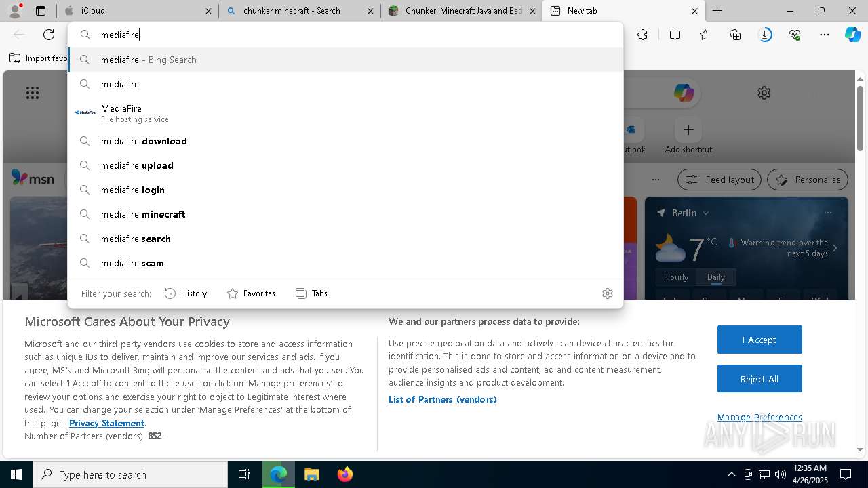Click Personalise button
Viewport: 868px width, 488px height.
[x=808, y=180]
